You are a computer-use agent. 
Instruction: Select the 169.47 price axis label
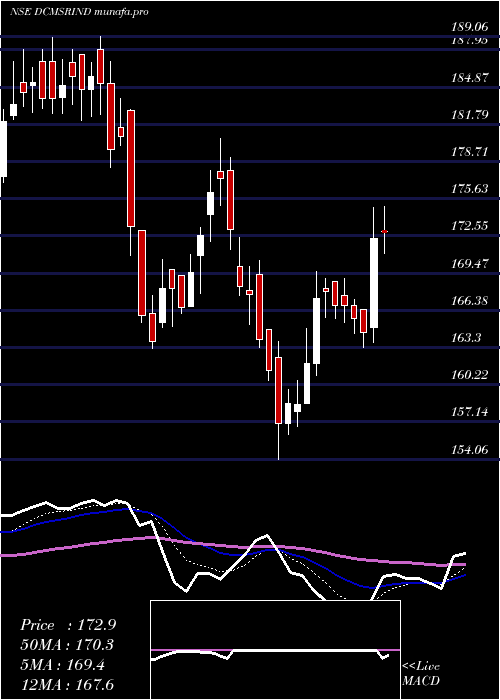470,263
